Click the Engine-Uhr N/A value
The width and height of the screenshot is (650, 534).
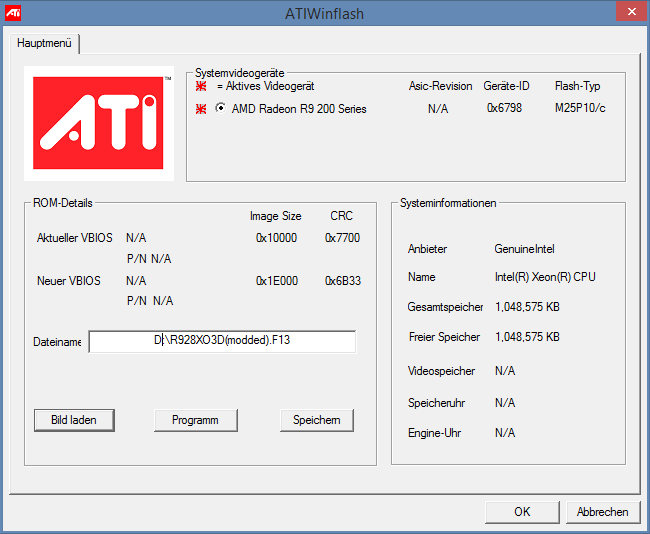point(505,433)
